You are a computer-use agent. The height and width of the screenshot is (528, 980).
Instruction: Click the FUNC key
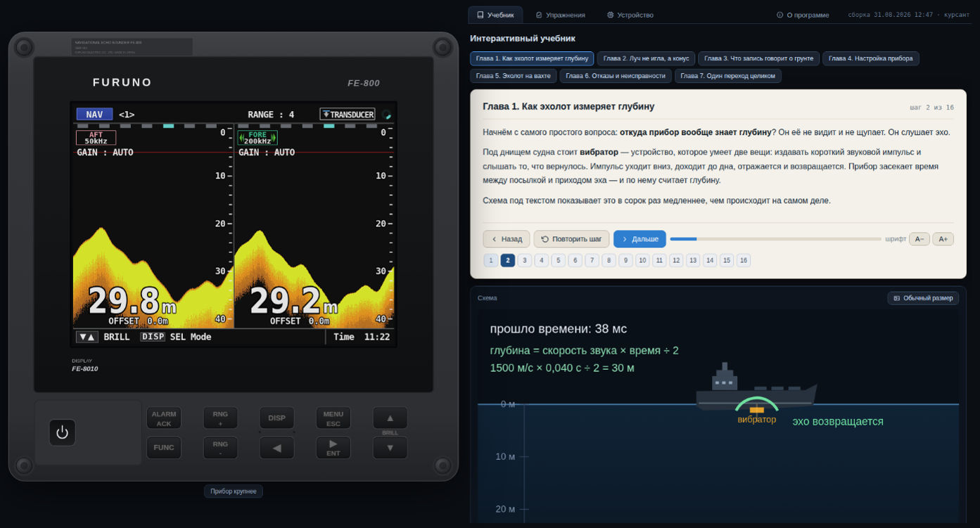[x=164, y=448]
